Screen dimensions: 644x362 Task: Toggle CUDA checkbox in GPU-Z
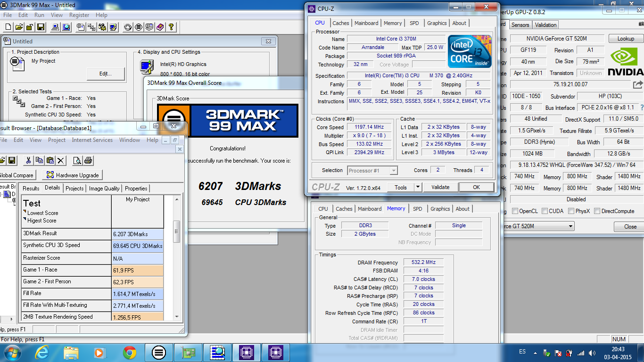[545, 211]
